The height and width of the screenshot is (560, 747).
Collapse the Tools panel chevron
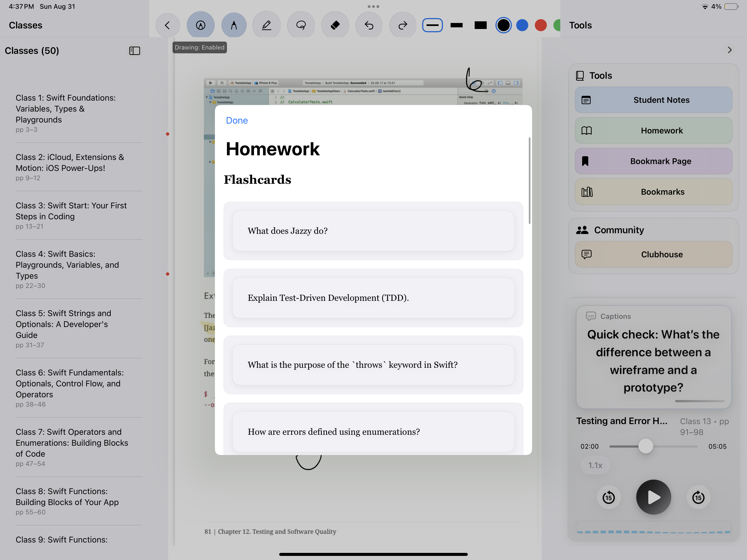[x=730, y=50]
